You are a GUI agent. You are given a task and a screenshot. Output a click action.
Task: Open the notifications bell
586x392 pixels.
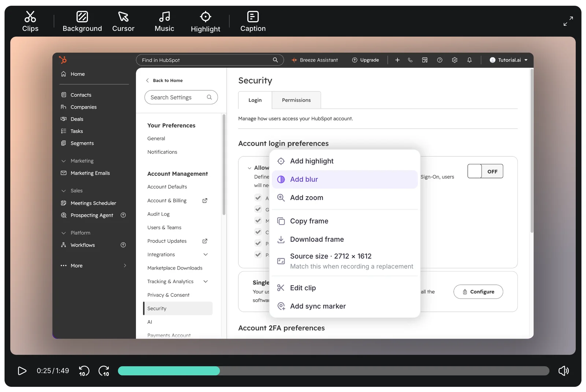(470, 60)
